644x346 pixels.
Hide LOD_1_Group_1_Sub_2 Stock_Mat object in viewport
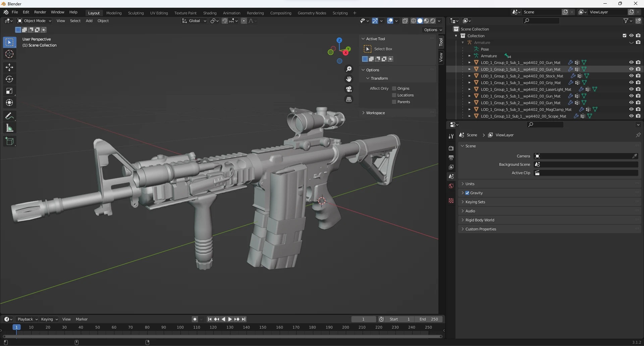(x=631, y=76)
